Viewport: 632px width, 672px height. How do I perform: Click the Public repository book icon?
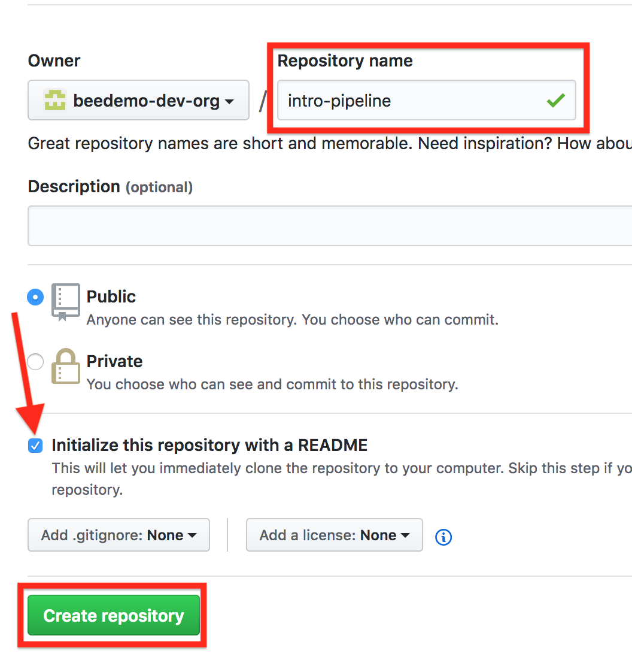[65, 302]
